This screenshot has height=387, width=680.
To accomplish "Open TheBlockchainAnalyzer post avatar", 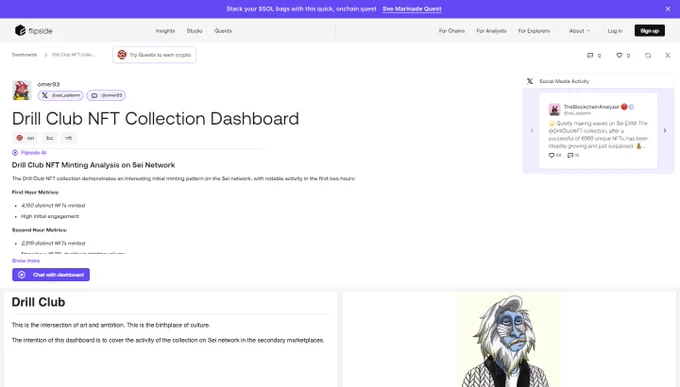I will point(554,109).
